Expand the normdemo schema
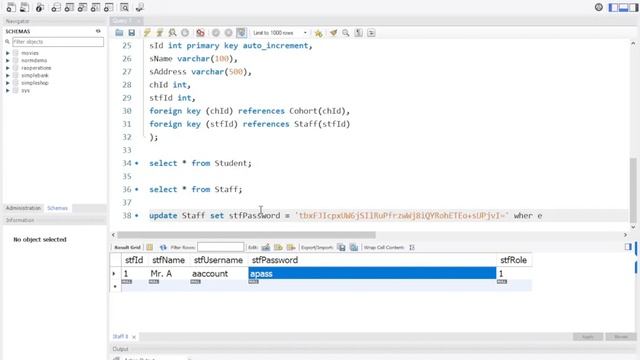This screenshot has width=640, height=360. 7,60
